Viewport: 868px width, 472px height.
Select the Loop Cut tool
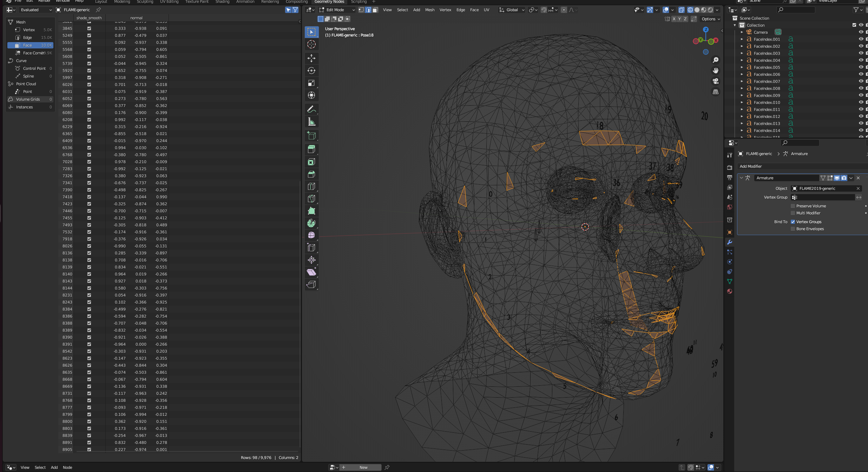(x=311, y=186)
